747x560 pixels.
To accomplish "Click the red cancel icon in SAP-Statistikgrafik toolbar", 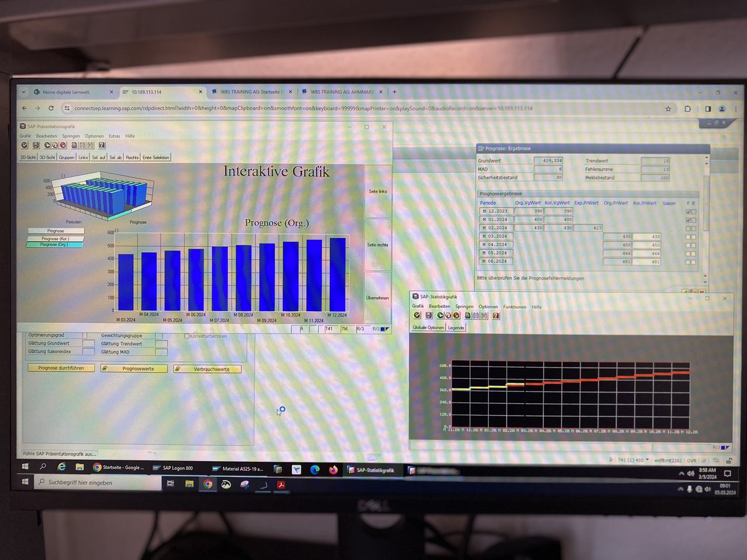I will (456, 315).
